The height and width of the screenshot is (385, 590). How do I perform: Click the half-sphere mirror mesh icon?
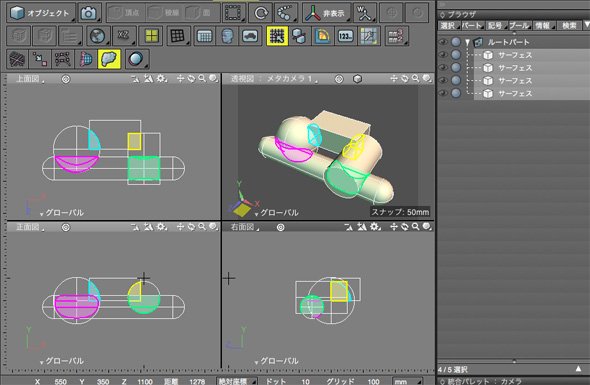click(x=86, y=59)
